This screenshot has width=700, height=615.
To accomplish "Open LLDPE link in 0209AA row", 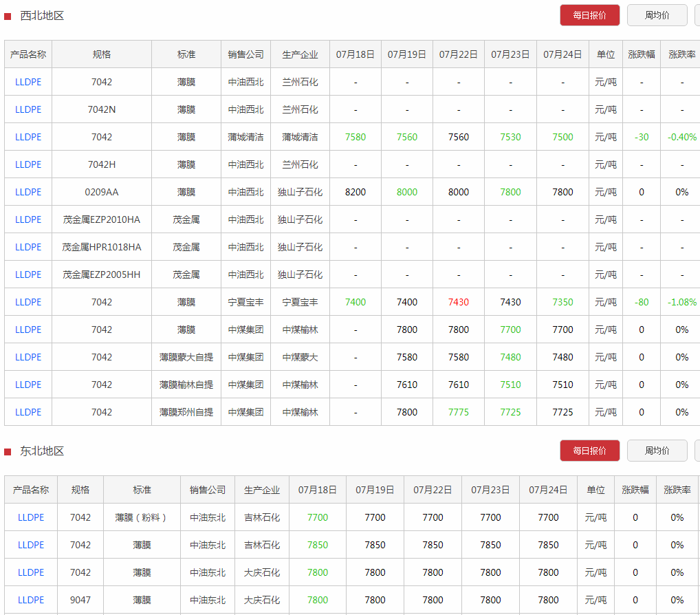I will point(28,192).
